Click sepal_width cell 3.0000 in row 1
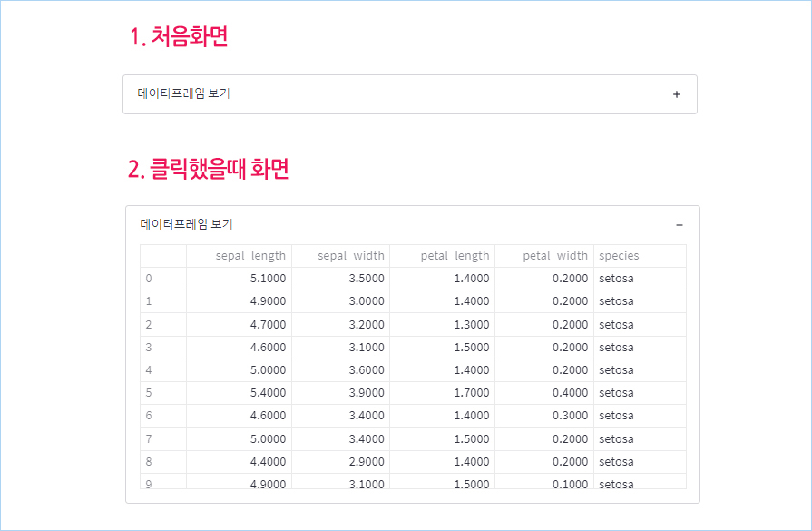 [x=341, y=301]
